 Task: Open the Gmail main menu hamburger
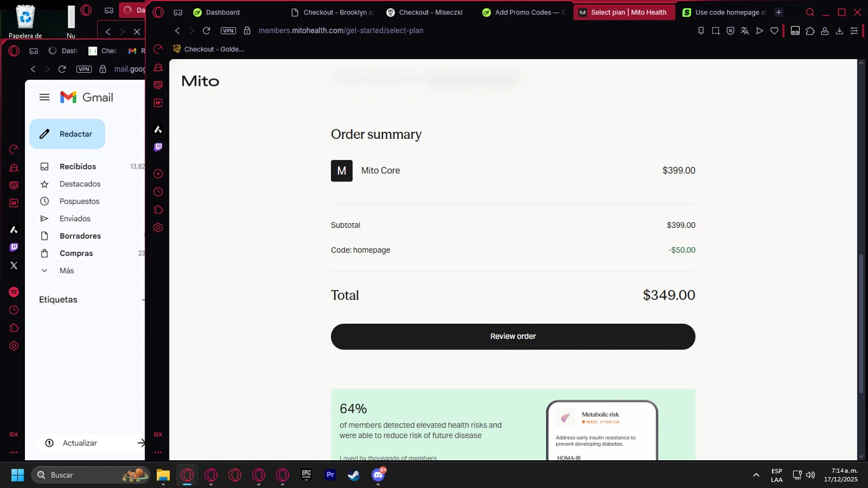(x=45, y=97)
